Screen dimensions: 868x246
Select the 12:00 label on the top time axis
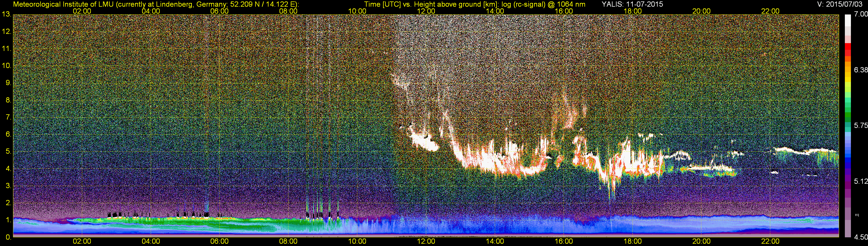click(426, 11)
